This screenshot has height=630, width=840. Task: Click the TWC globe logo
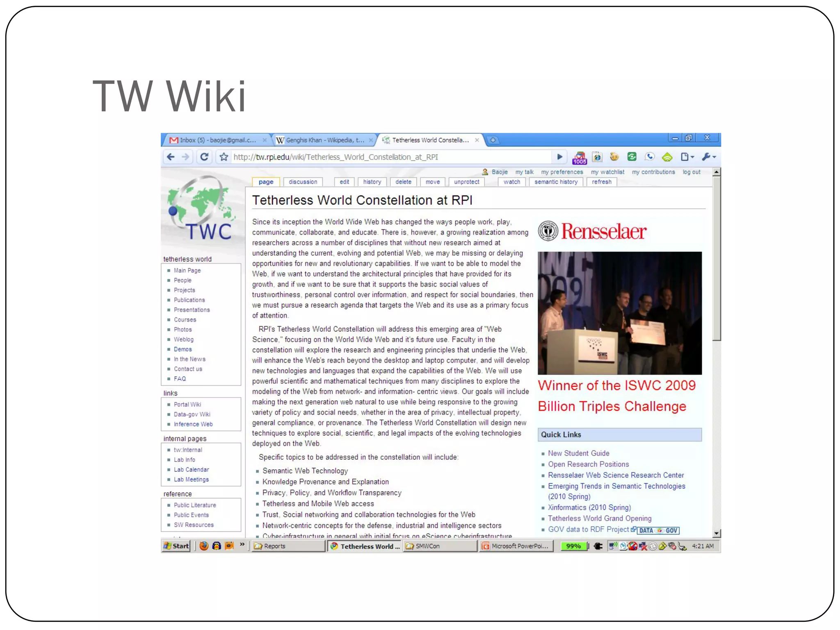pyautogui.click(x=201, y=208)
